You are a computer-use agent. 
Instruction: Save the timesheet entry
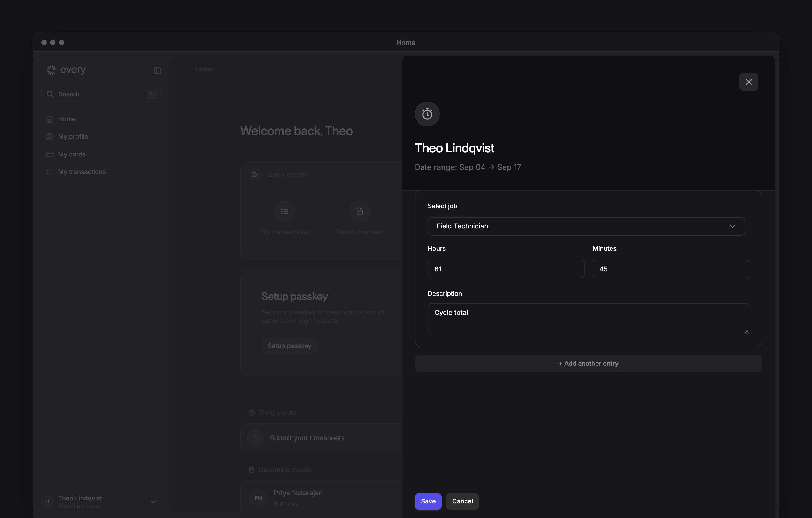(428, 501)
